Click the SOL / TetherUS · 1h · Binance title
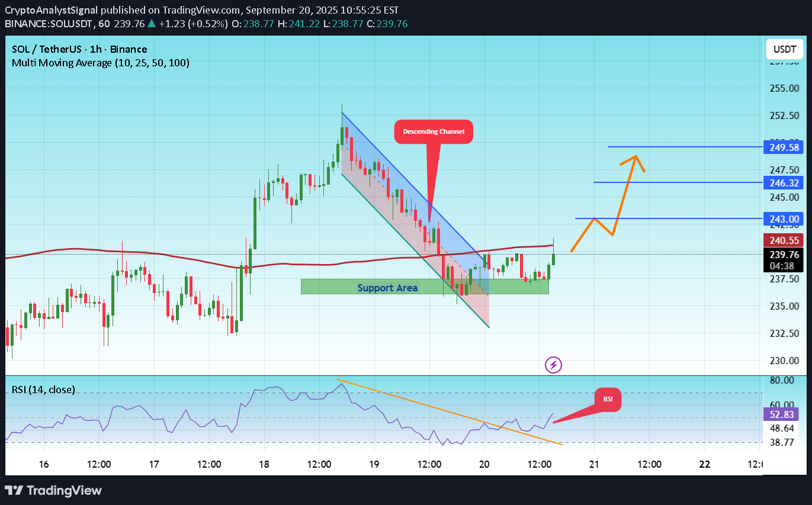Image resolution: width=812 pixels, height=505 pixels. click(79, 49)
